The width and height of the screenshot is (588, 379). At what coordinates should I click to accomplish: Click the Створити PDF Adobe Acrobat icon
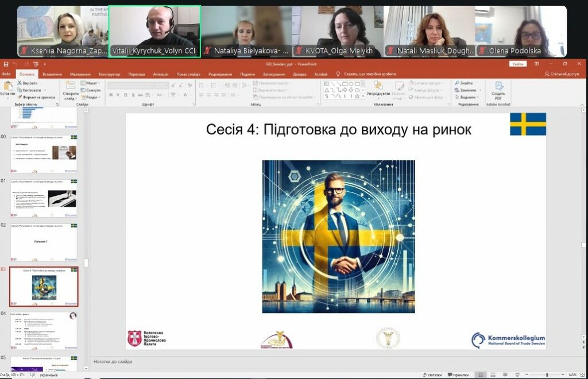point(500,87)
